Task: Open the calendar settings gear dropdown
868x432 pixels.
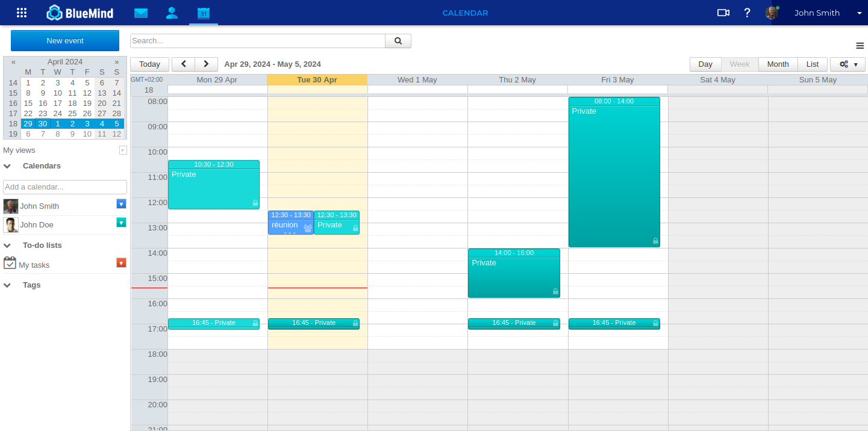Action: click(x=848, y=64)
